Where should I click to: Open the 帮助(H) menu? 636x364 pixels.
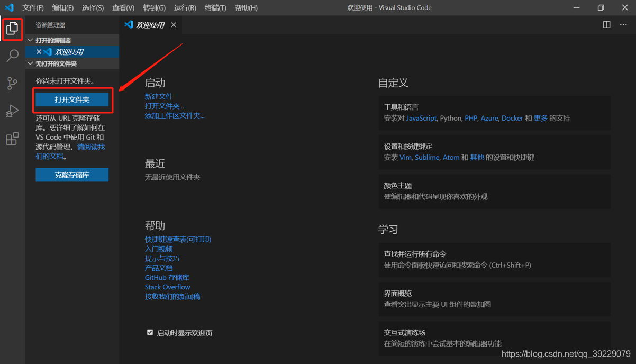click(x=246, y=8)
